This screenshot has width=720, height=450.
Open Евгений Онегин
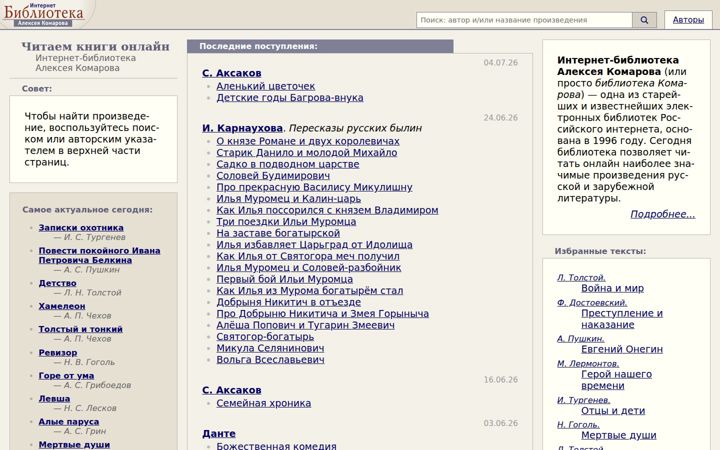tap(622, 349)
